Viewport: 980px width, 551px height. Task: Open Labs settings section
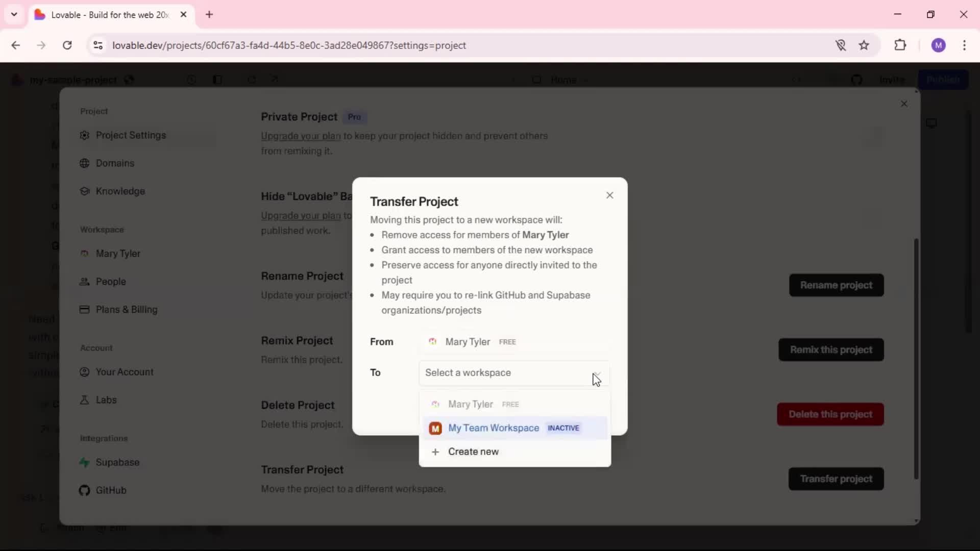point(147,400)
